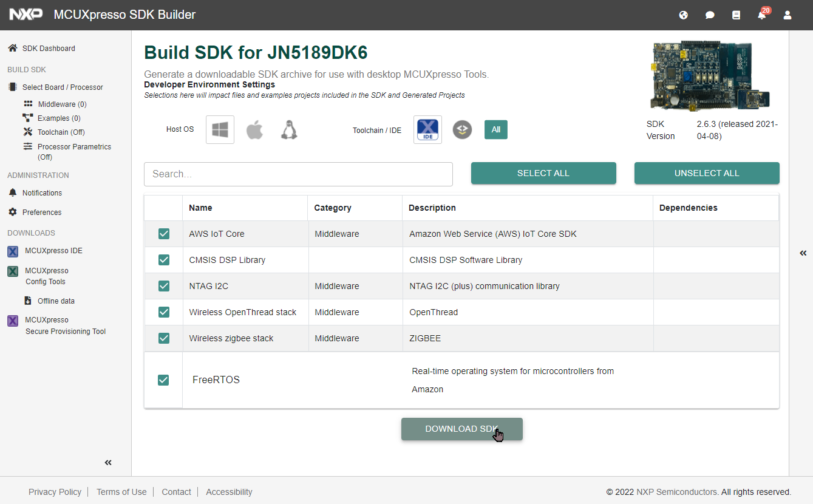Click the Select Board chip icon
The image size is (813, 504).
coord(12,87)
